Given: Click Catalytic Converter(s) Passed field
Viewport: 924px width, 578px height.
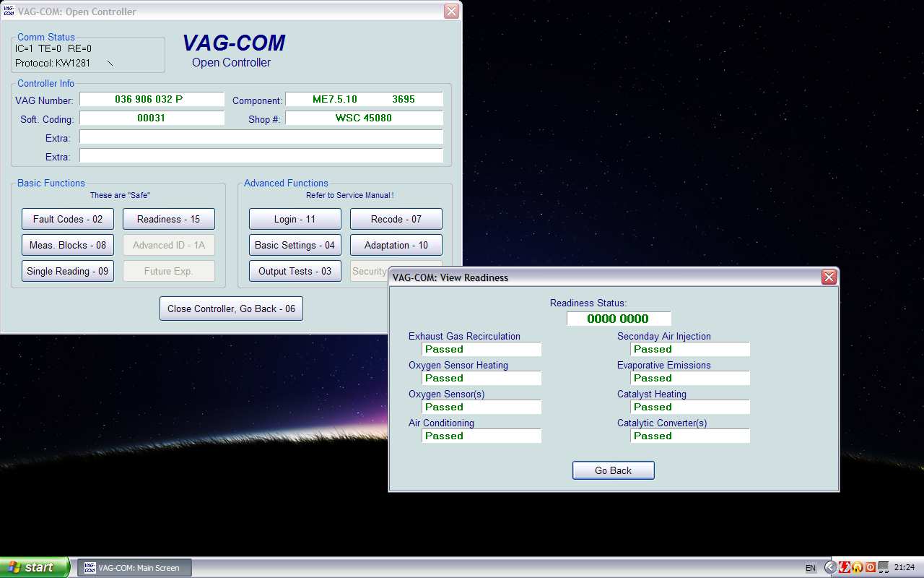Looking at the screenshot, I should coord(690,436).
